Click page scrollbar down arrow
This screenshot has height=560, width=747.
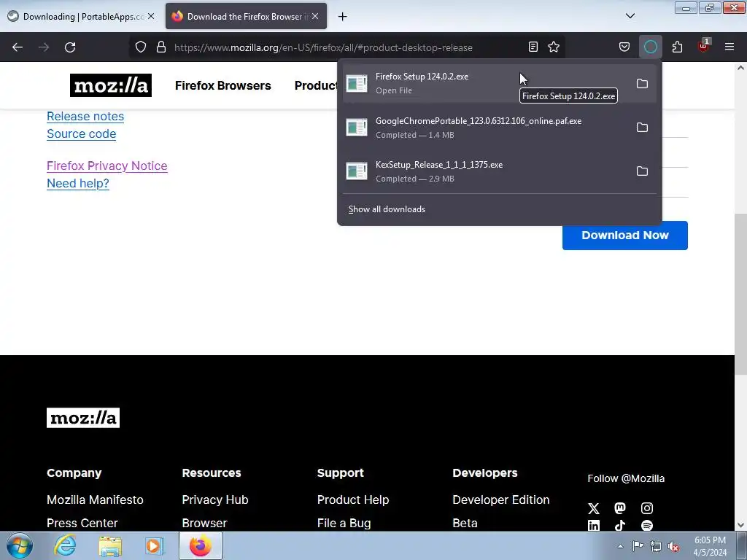[x=741, y=525]
